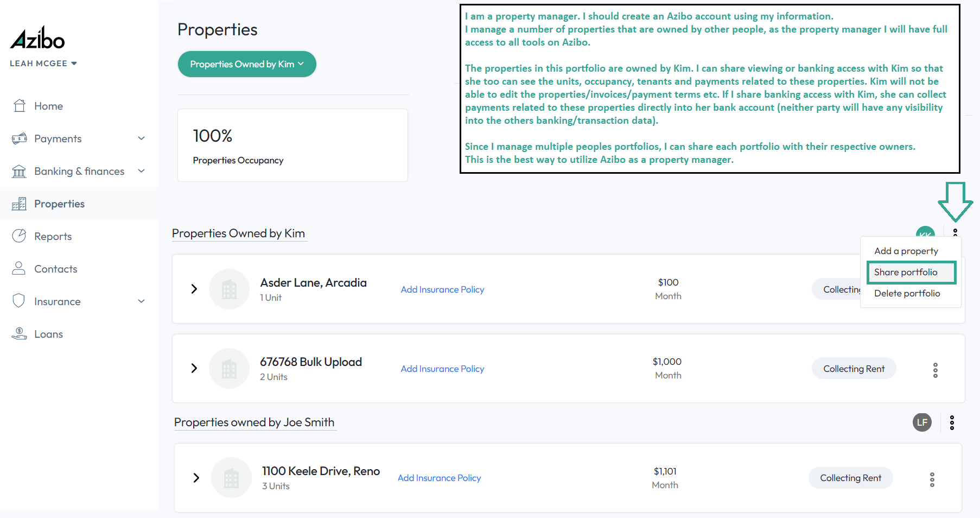This screenshot has width=980, height=518.
Task: Open the Leah McGee account dropdown
Action: (x=43, y=64)
